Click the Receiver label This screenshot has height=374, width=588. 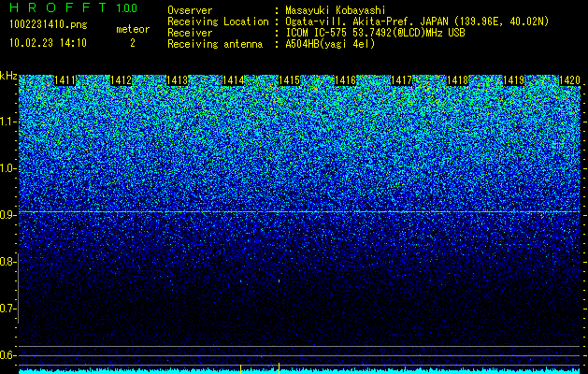coord(190,33)
